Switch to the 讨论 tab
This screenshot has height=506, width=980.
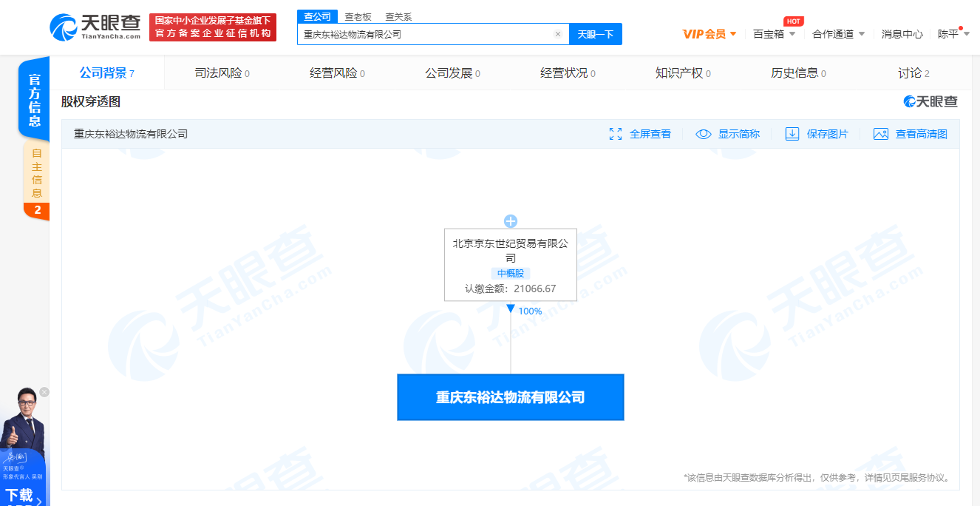[x=913, y=73]
